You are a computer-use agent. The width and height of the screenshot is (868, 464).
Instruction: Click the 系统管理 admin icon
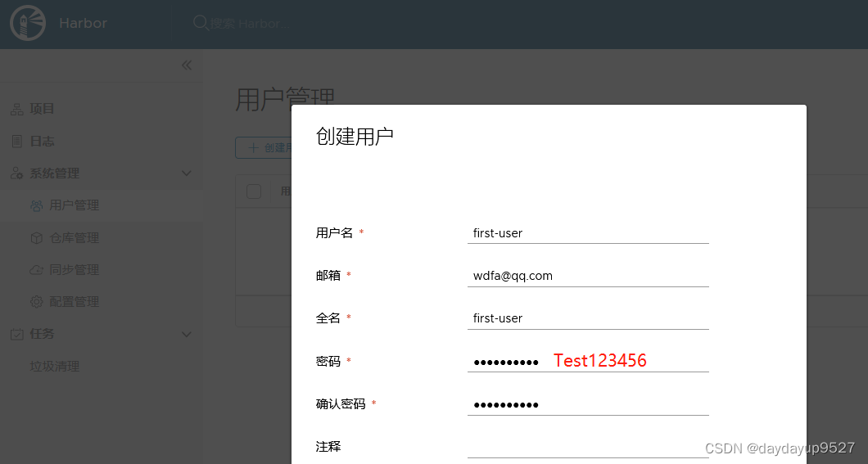(x=17, y=173)
